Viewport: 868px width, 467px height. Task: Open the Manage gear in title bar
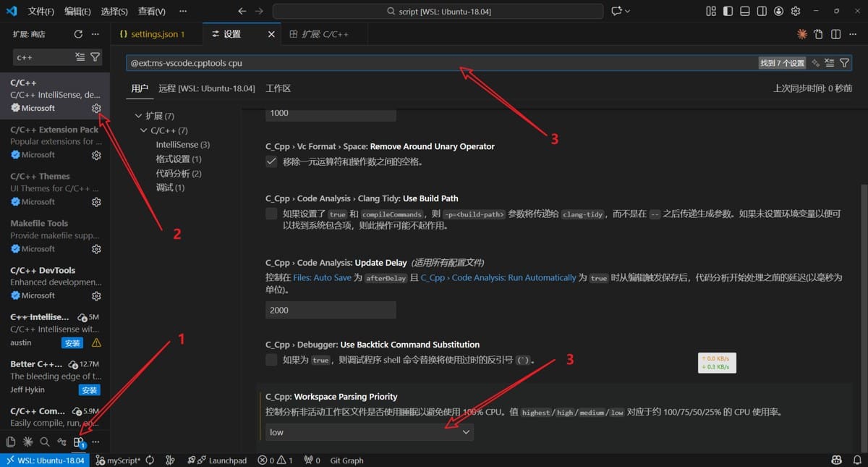pyautogui.click(x=796, y=12)
